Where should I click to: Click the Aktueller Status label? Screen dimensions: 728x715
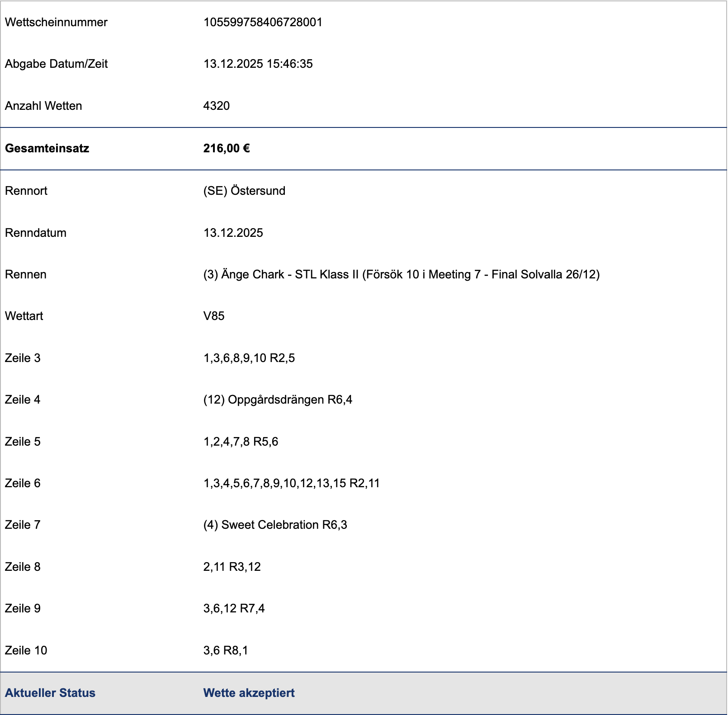(x=50, y=693)
